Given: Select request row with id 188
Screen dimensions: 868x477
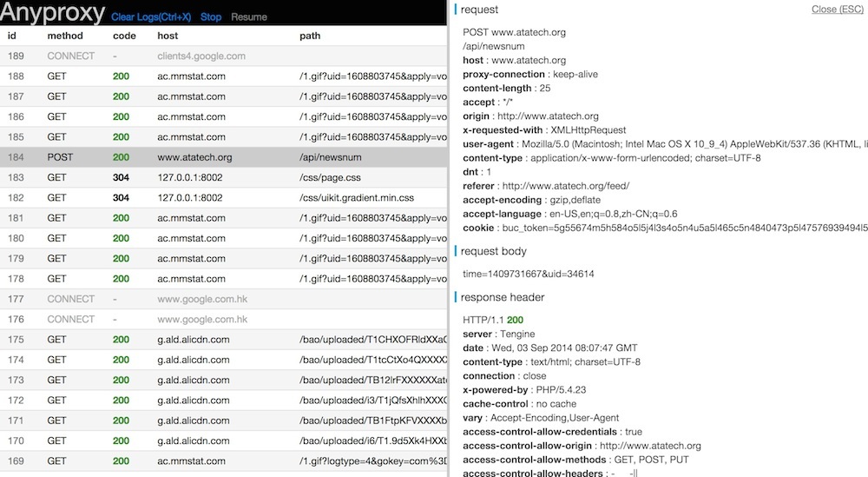Looking at the screenshot, I should [223, 76].
